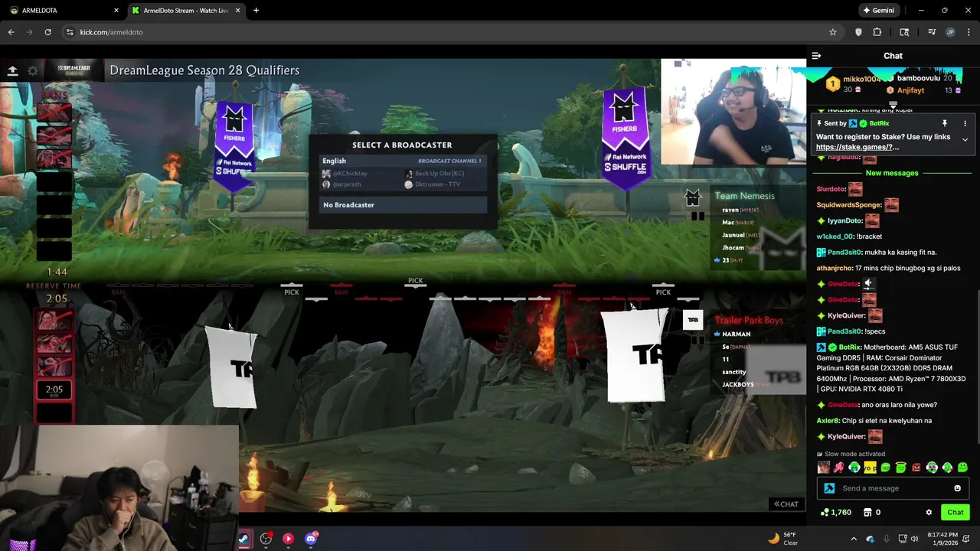The width and height of the screenshot is (980, 551).
Task: Click the Team Nemesis logo in the draft
Action: pyautogui.click(x=692, y=197)
